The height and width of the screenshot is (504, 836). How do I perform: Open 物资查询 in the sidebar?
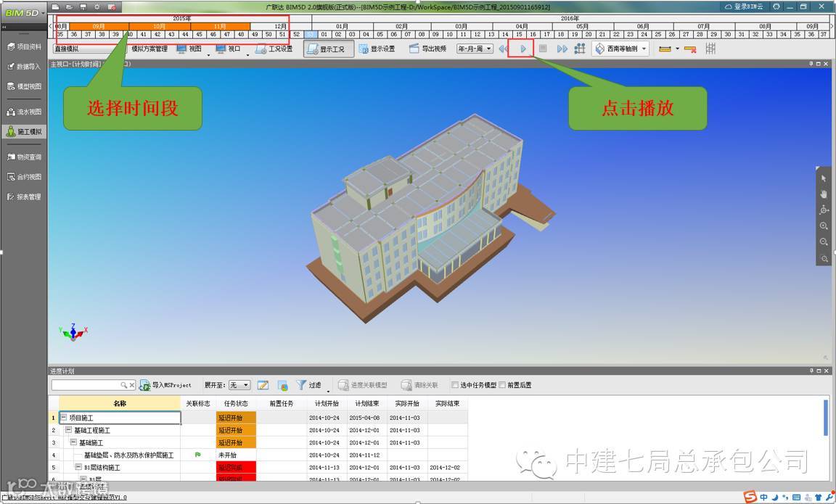coord(24,157)
